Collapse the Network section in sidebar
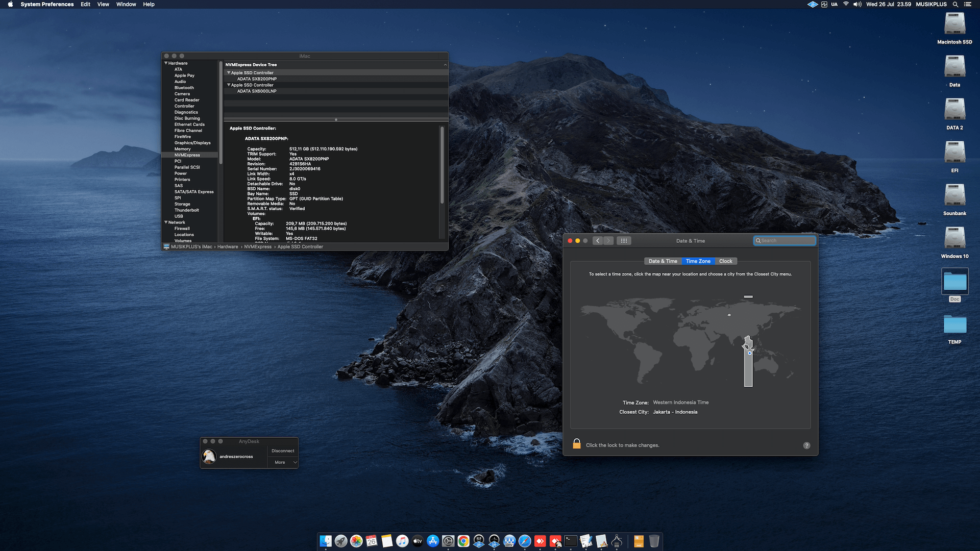Image resolution: width=980 pixels, height=551 pixels. coord(166,222)
